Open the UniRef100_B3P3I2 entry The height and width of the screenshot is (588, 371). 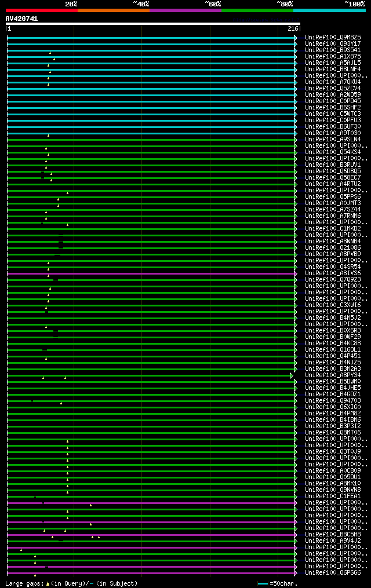[x=333, y=426]
